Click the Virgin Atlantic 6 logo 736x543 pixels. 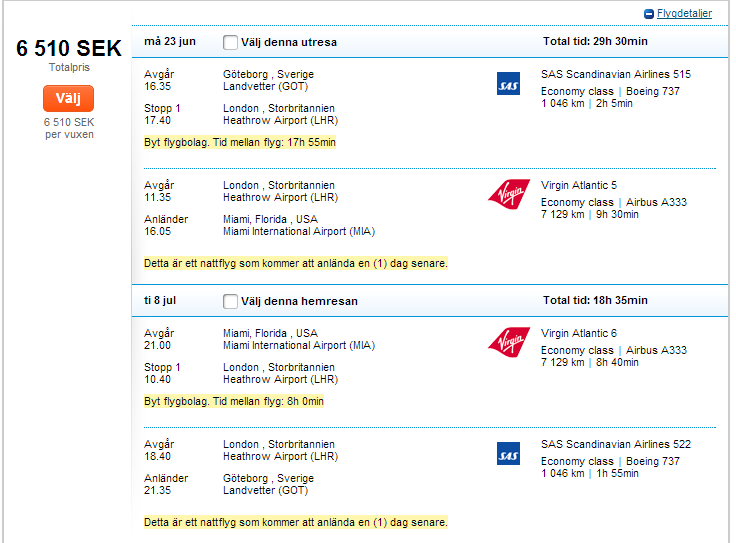pyautogui.click(x=509, y=342)
